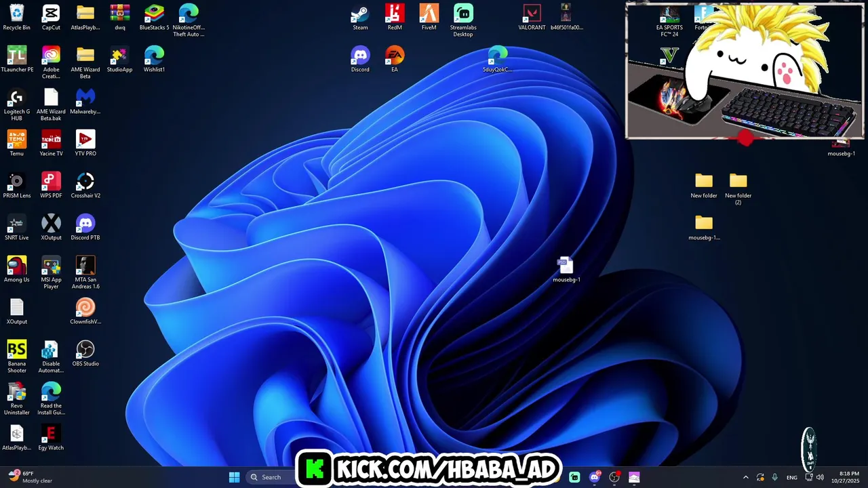Expand hidden system tray icons

tap(746, 477)
